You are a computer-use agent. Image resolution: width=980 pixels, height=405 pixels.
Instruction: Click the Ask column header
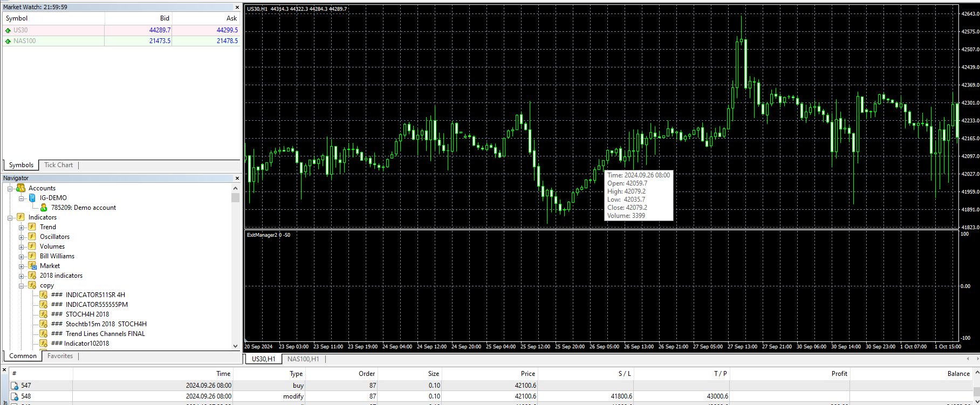[x=206, y=18]
